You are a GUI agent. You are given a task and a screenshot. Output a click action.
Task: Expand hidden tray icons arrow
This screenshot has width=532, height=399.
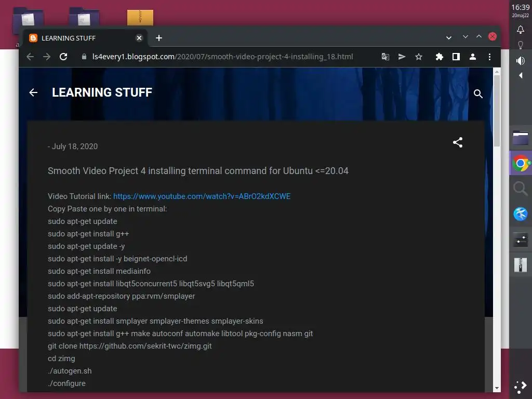click(521, 75)
